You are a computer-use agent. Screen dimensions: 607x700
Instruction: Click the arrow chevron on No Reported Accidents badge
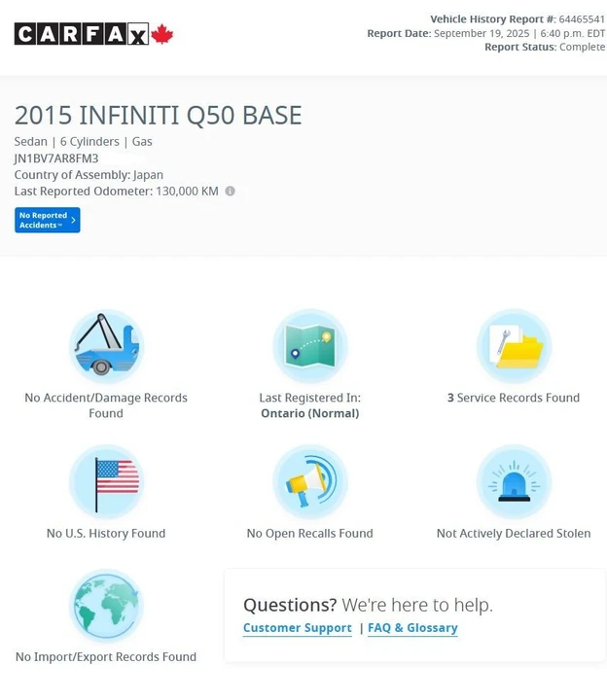[x=73, y=220]
